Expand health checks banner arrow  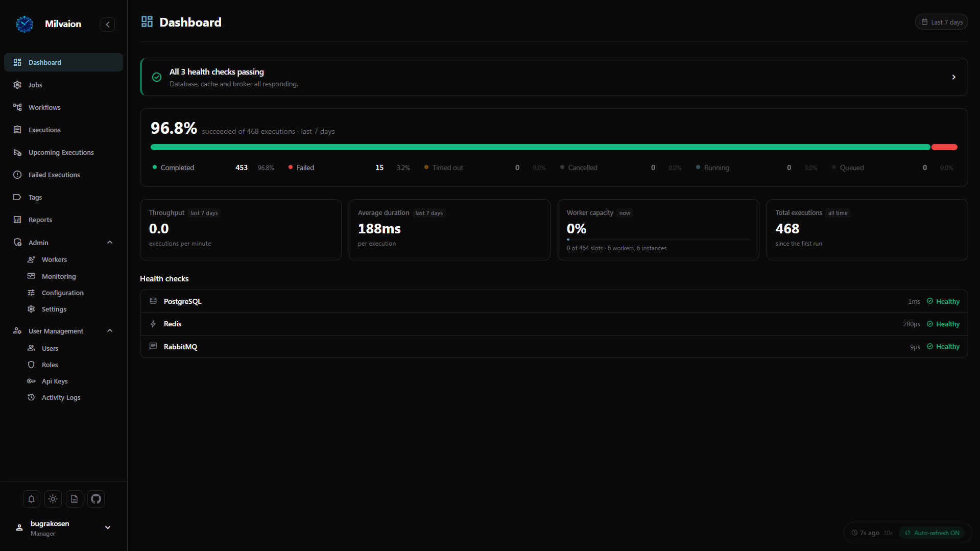pos(953,77)
